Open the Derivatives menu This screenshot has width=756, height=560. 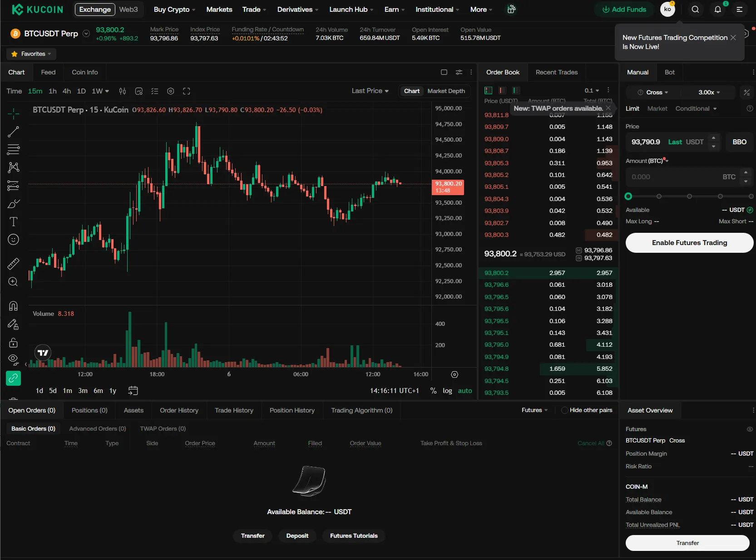(297, 10)
